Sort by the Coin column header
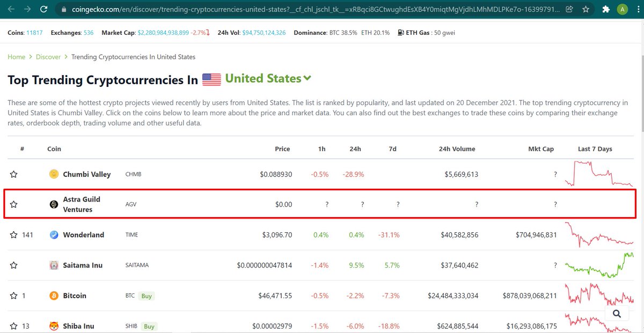This screenshot has width=644, height=333. pyautogui.click(x=54, y=149)
